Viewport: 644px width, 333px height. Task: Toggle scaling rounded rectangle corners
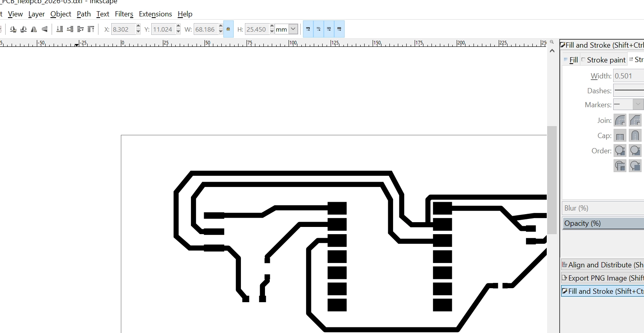pyautogui.click(x=319, y=29)
